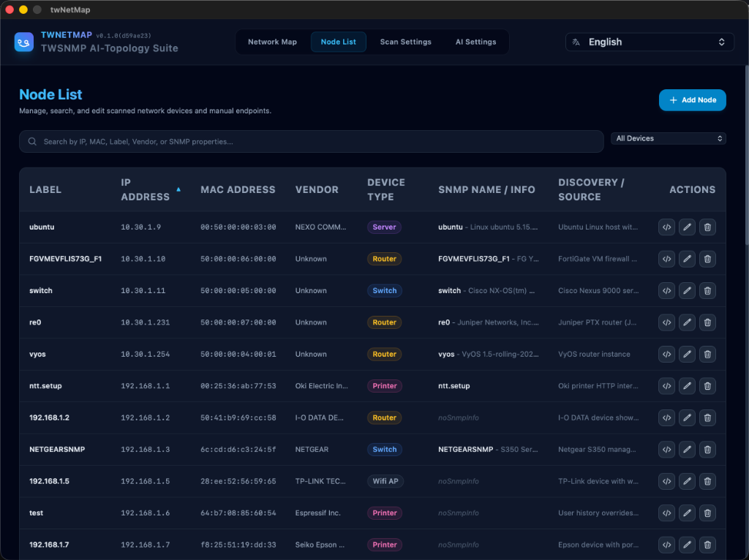Select the Node List tab

[338, 42]
